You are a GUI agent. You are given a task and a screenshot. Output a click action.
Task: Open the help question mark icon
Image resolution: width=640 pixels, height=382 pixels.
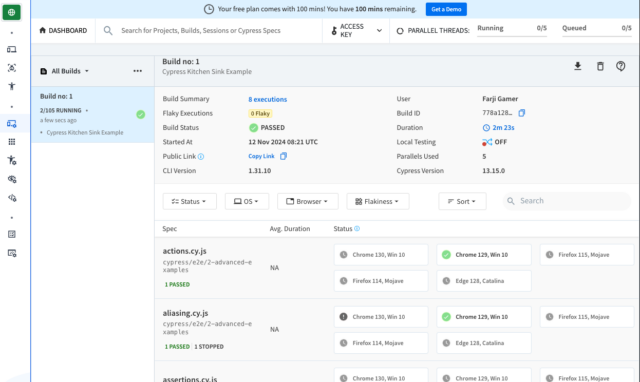tap(620, 66)
